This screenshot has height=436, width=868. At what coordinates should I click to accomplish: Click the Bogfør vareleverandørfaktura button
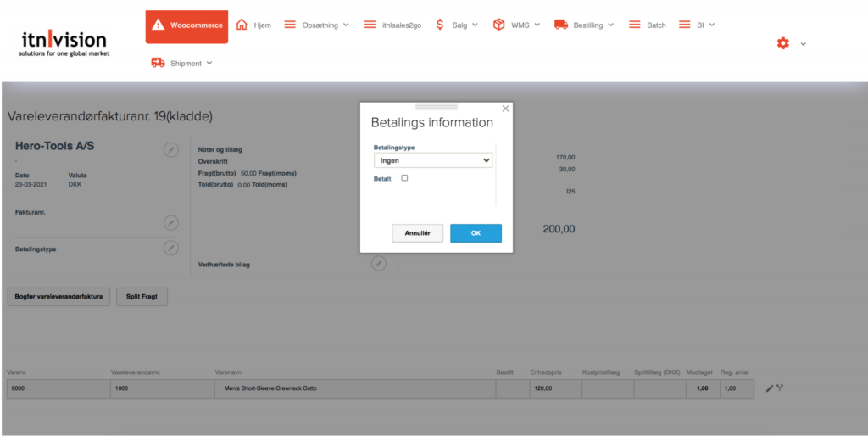(58, 297)
